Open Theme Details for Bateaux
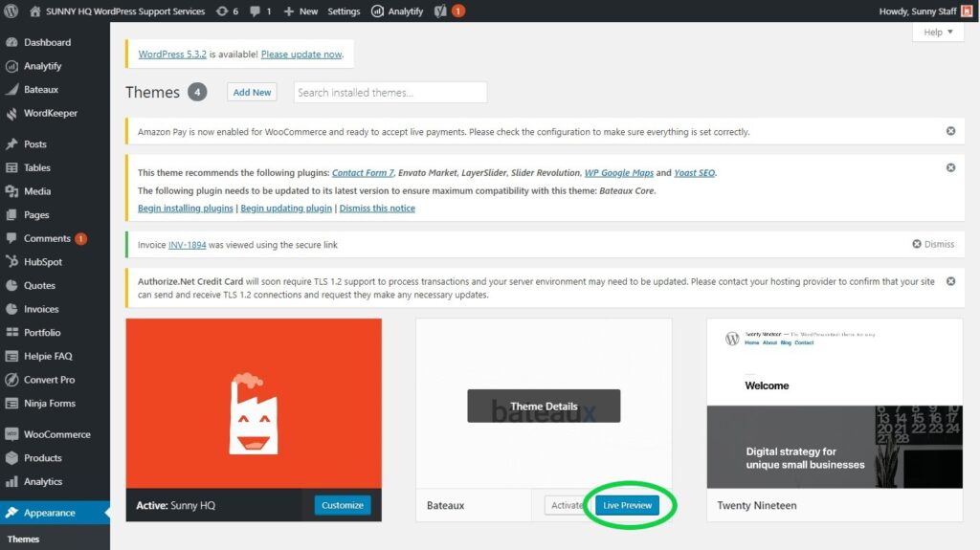 (x=544, y=407)
